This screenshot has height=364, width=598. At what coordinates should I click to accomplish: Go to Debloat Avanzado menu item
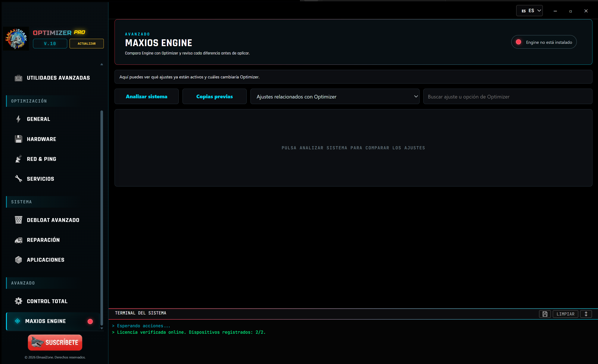point(53,220)
